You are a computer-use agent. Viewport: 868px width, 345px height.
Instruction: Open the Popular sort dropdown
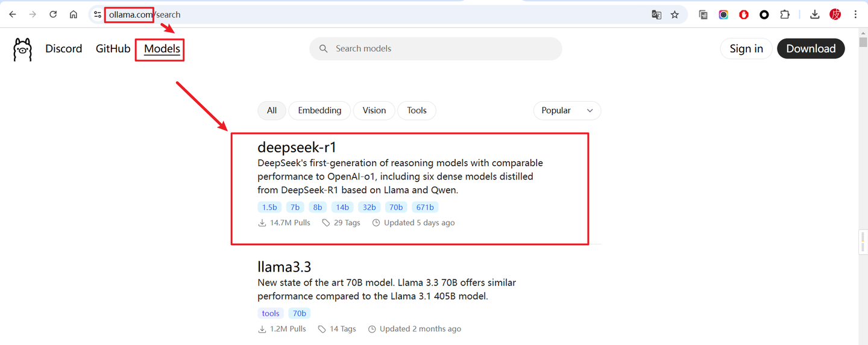pos(567,110)
